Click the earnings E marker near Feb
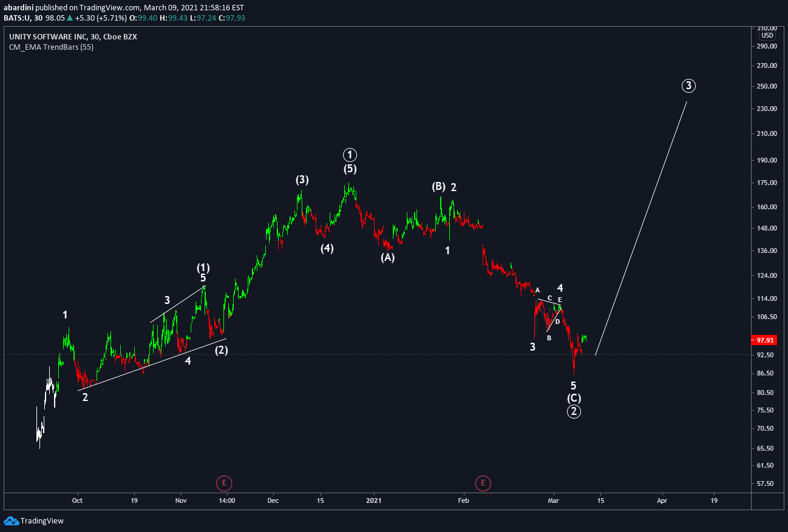The image size is (788, 532). point(483,483)
